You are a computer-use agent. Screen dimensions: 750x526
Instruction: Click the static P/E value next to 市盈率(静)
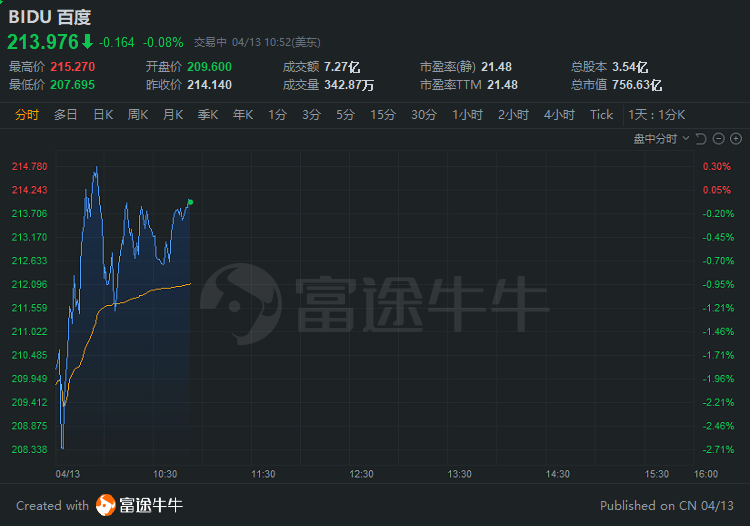tap(496, 67)
